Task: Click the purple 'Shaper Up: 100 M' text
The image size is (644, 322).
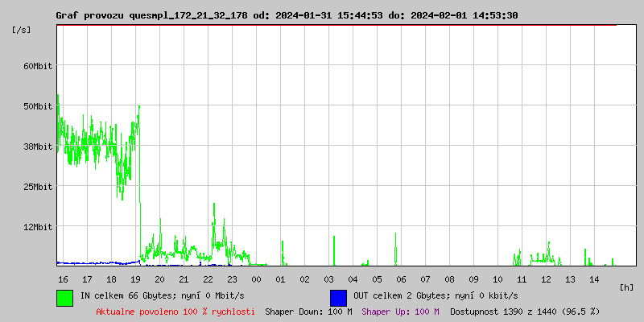Action: (400, 311)
